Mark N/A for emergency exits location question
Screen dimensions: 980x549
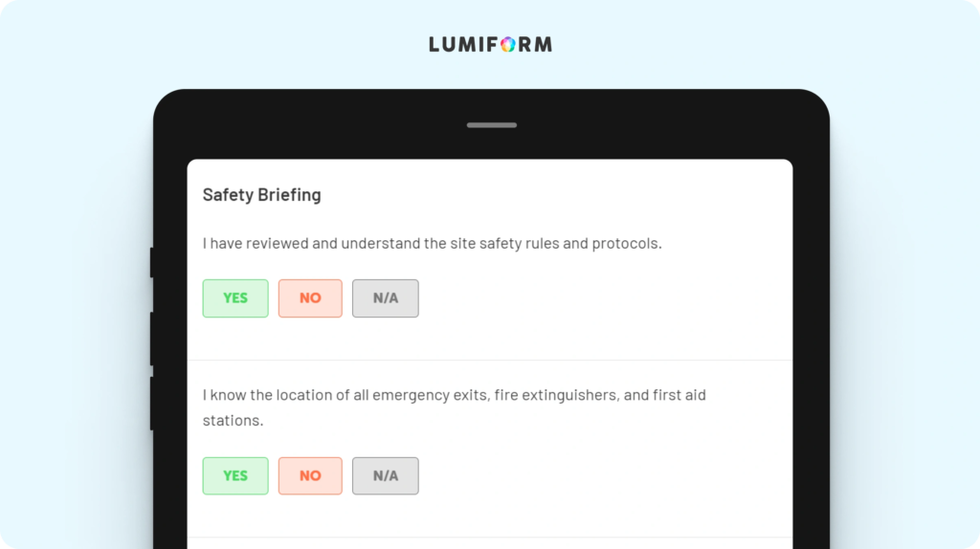tap(385, 476)
